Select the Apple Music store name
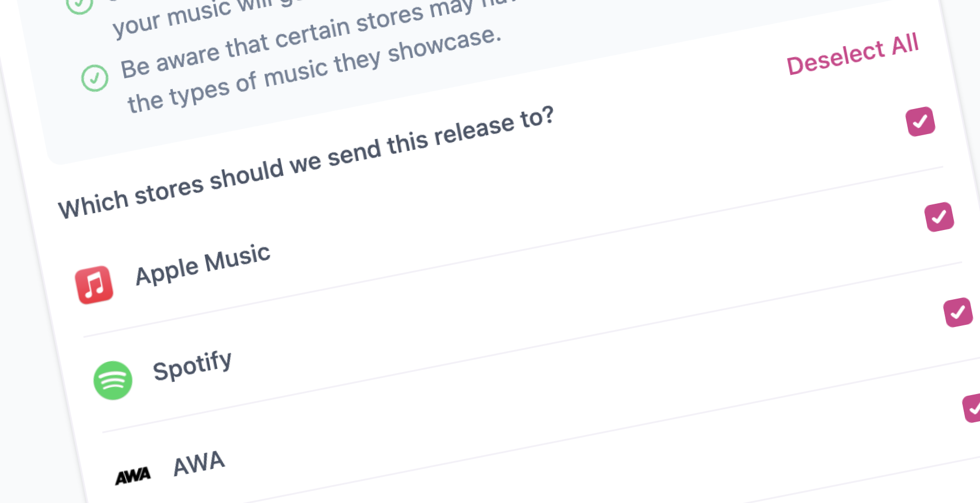This screenshot has width=980, height=503. click(x=203, y=265)
